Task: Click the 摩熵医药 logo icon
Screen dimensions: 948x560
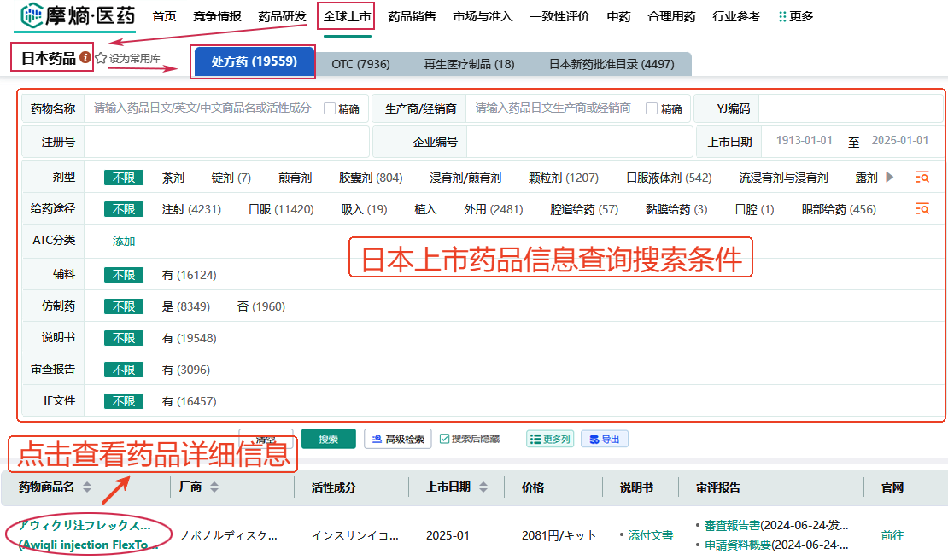Action: 32,16
